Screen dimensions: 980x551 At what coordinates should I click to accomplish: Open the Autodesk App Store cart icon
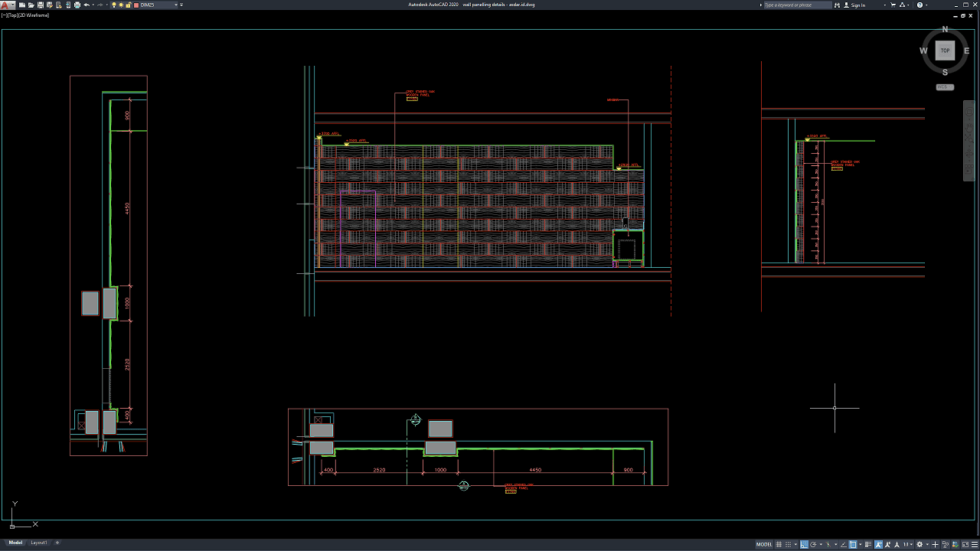[893, 5]
